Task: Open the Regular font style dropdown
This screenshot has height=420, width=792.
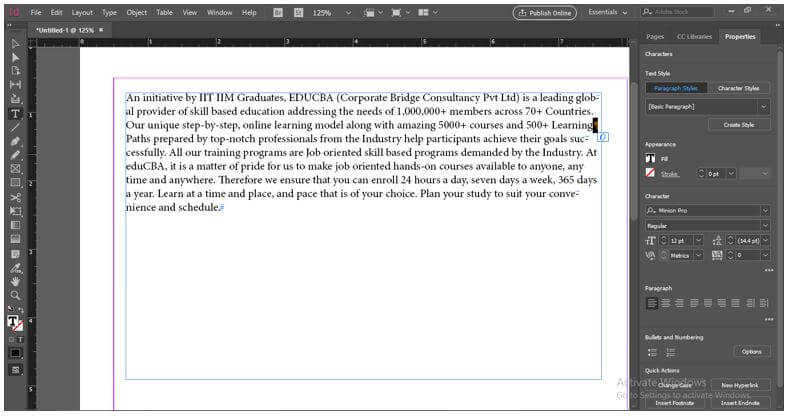Action: pyautogui.click(x=765, y=226)
